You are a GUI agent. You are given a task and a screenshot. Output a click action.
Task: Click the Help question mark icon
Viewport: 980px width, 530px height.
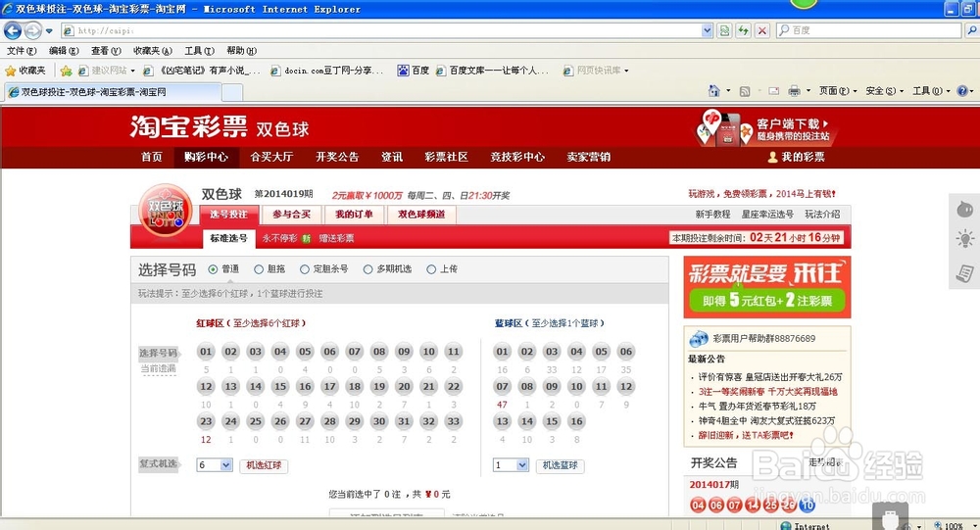tap(962, 91)
